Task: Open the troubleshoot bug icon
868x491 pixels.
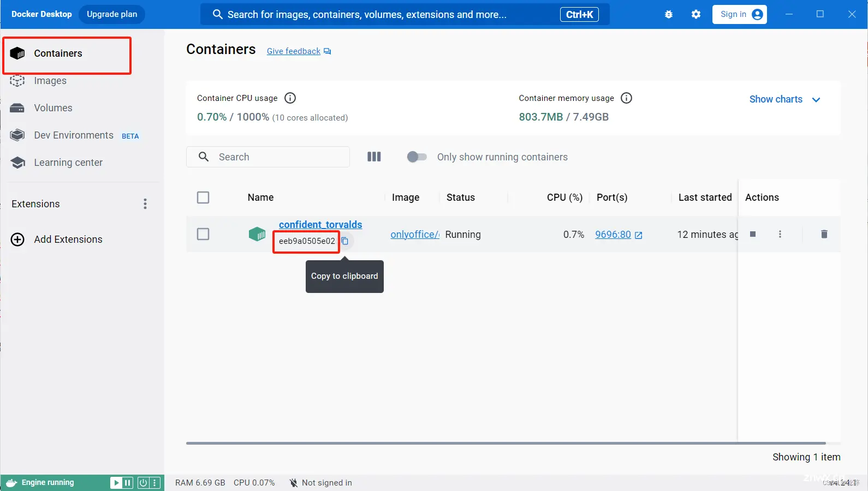Action: click(x=669, y=15)
